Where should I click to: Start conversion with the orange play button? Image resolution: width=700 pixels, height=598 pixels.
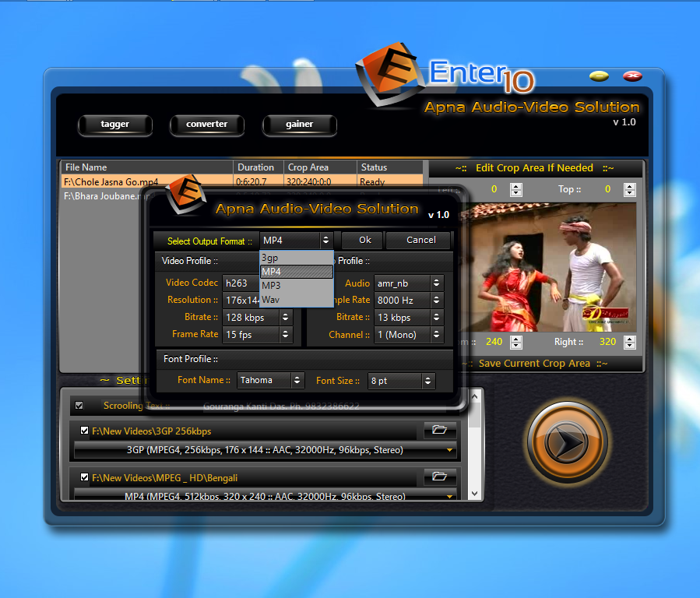[567, 442]
